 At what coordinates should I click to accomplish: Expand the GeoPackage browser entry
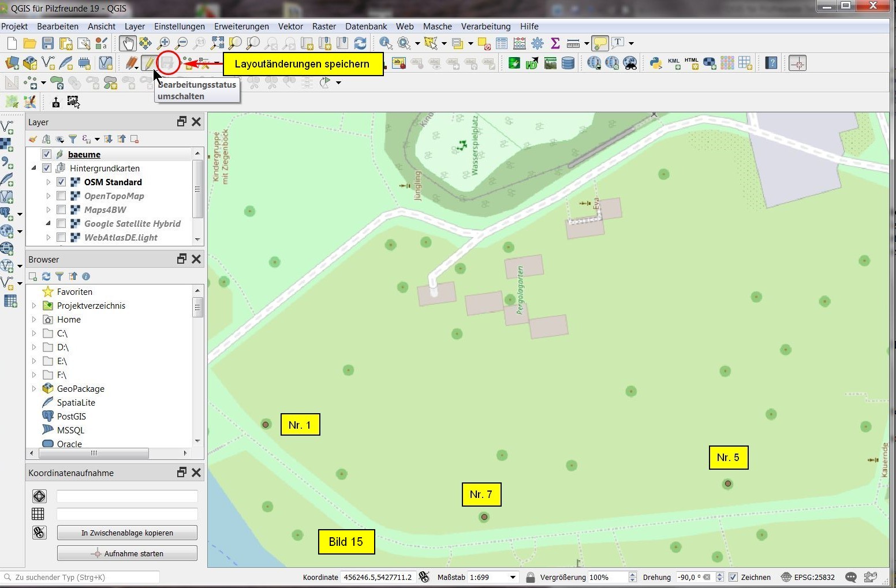click(x=34, y=389)
